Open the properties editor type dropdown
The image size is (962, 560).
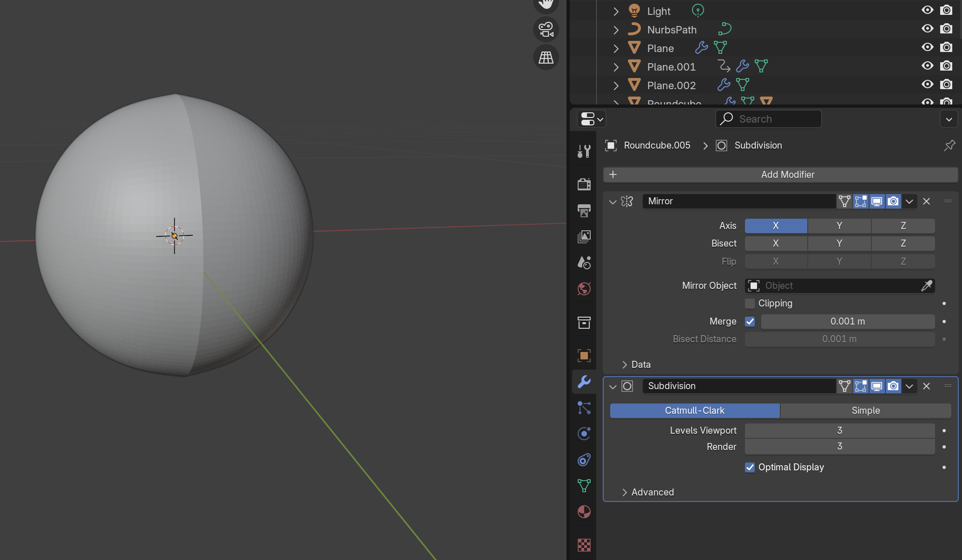point(592,119)
